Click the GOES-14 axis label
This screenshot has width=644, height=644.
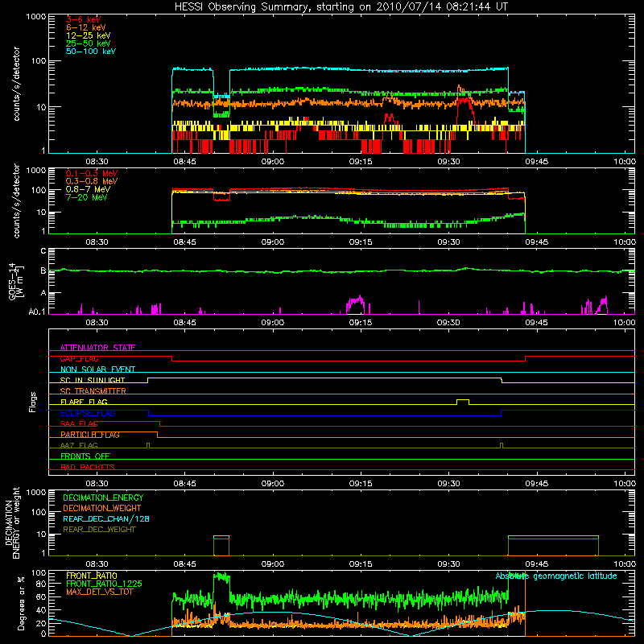coord(15,282)
